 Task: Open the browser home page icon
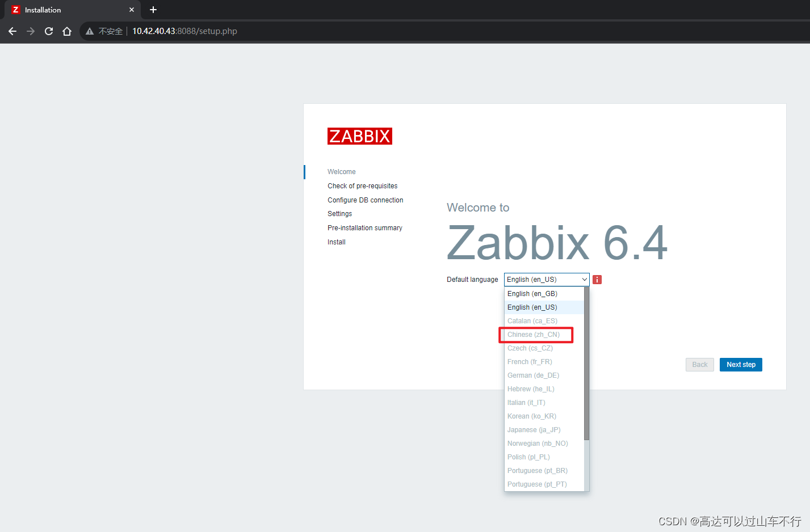[67, 31]
